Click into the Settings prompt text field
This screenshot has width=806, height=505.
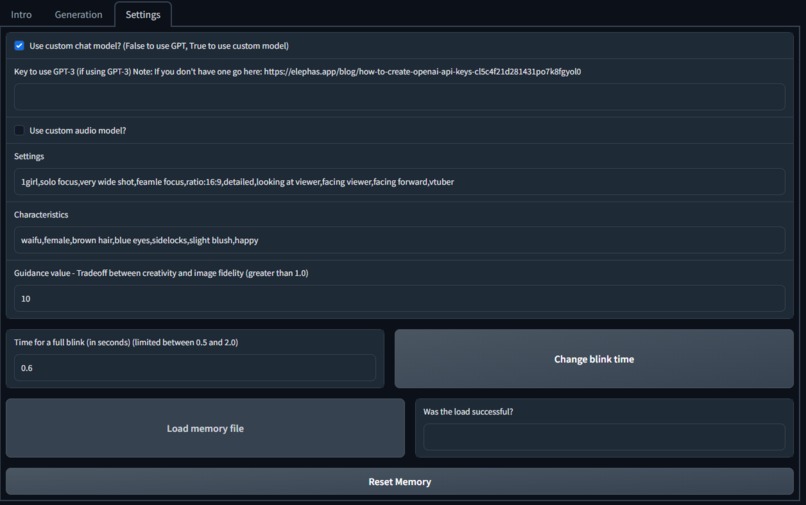[x=399, y=182]
